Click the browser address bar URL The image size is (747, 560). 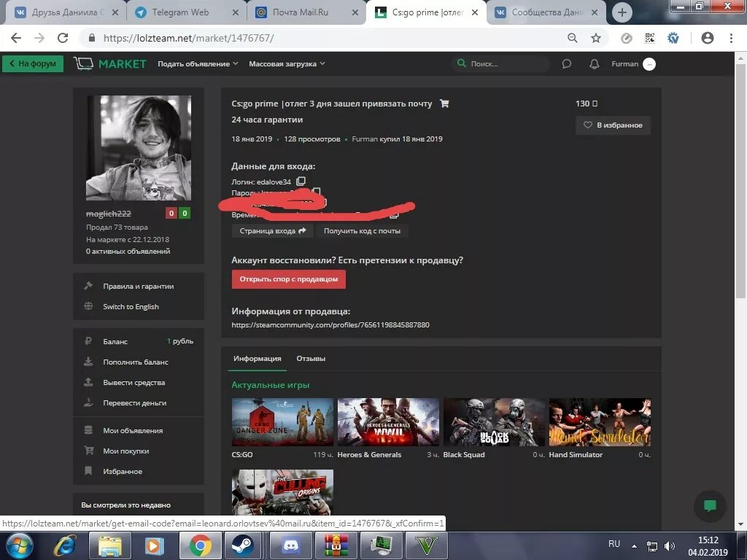189,38
